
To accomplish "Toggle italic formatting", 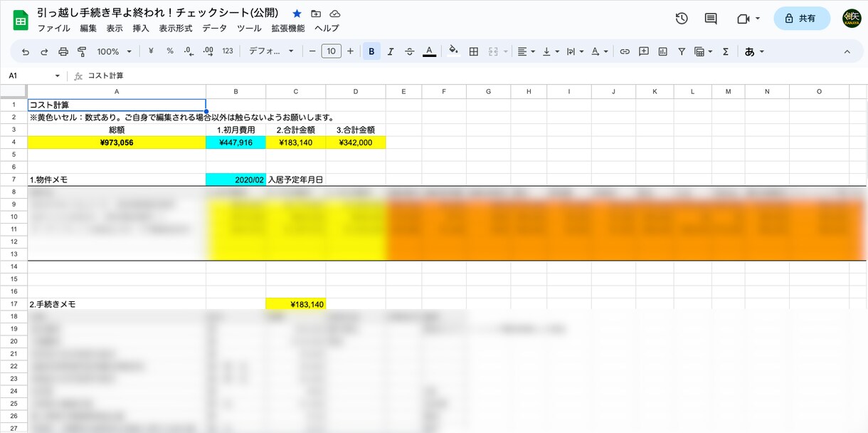I will pos(391,51).
